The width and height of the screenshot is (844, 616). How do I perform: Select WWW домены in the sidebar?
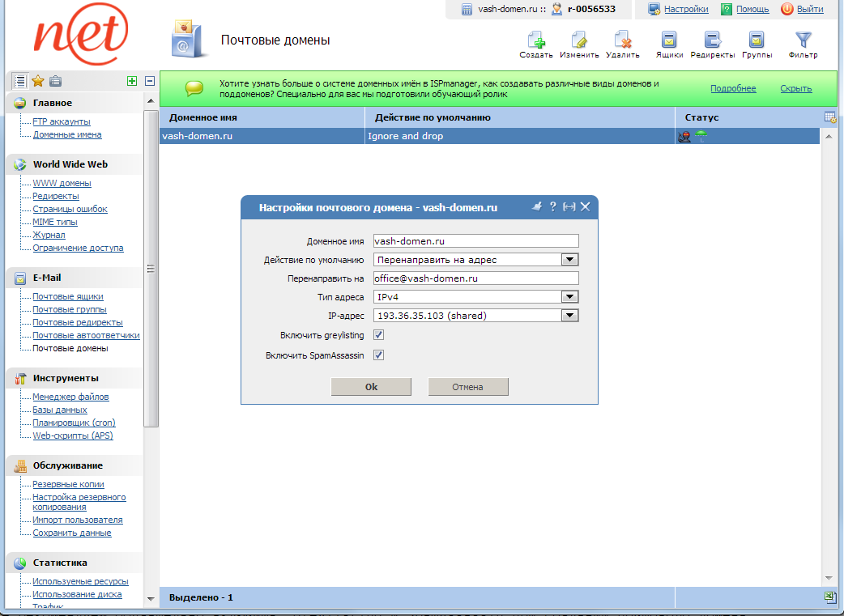(x=62, y=184)
